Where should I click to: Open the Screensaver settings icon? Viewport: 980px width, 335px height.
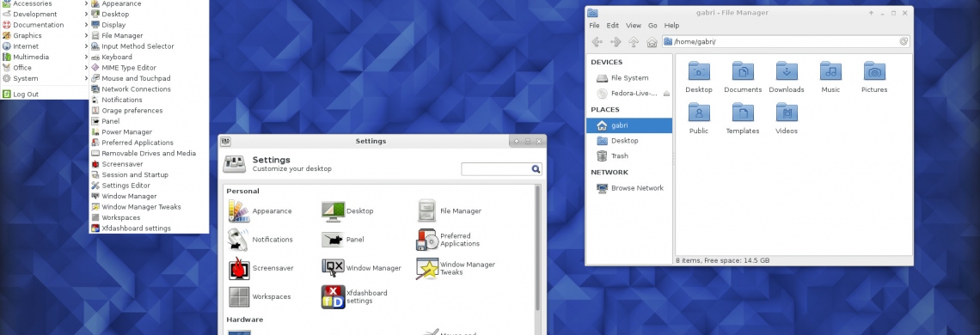coord(239,268)
